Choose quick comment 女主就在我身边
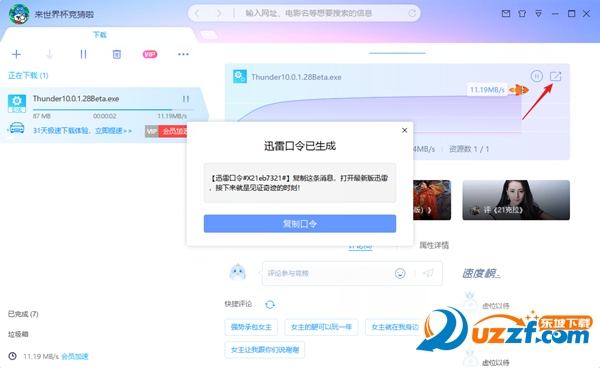The width and height of the screenshot is (600, 368). point(395,327)
